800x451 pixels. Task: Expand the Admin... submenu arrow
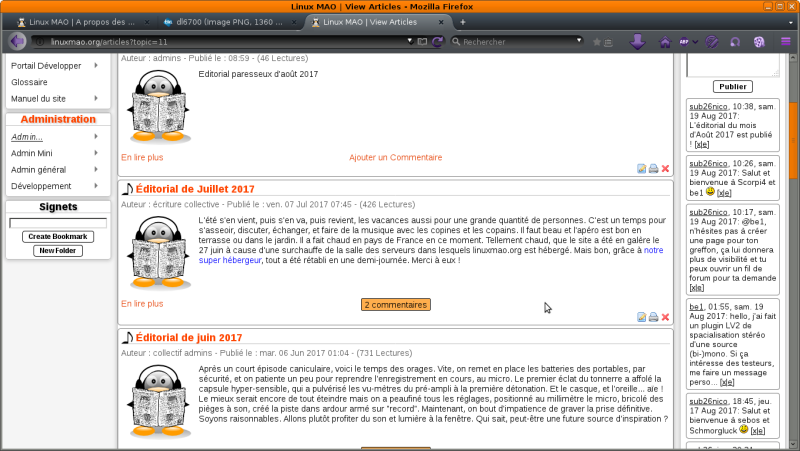point(96,136)
